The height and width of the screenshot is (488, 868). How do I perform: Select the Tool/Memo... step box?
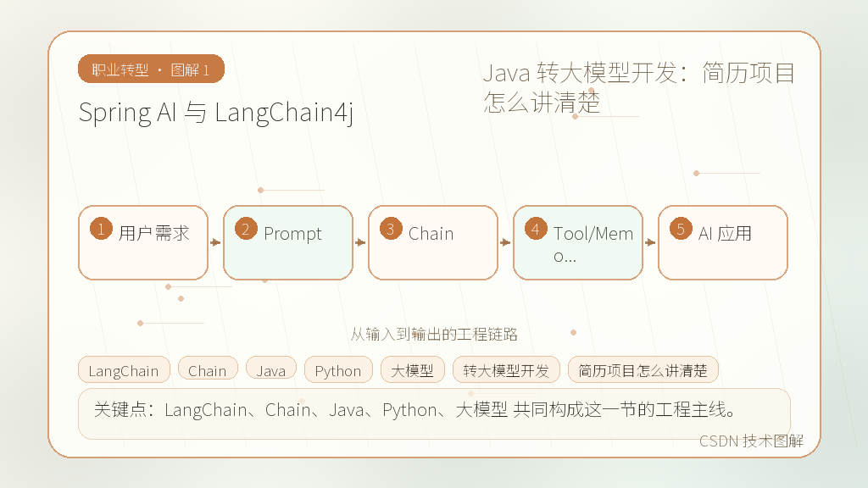(578, 243)
